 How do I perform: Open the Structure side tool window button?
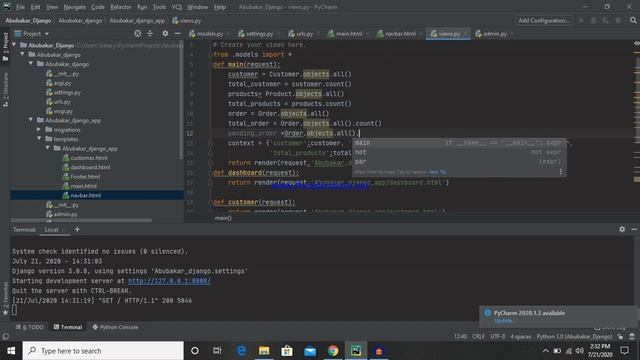(x=5, y=90)
